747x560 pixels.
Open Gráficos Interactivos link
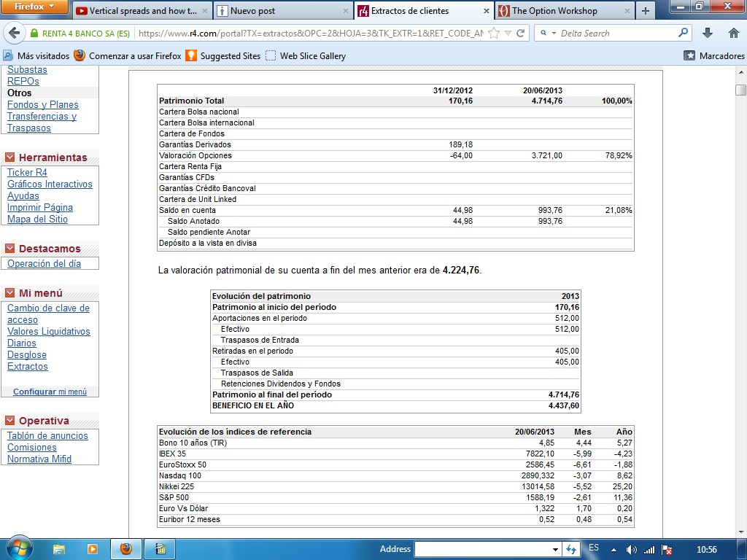pyautogui.click(x=50, y=184)
